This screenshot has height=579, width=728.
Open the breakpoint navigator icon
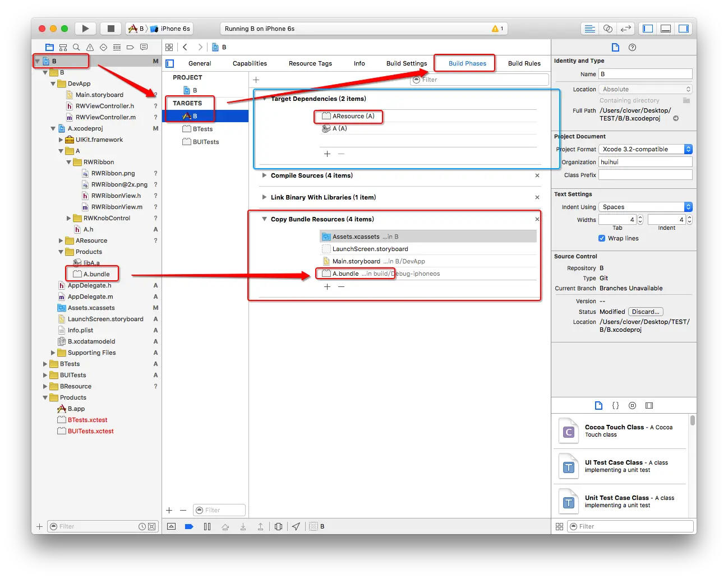[x=130, y=48]
